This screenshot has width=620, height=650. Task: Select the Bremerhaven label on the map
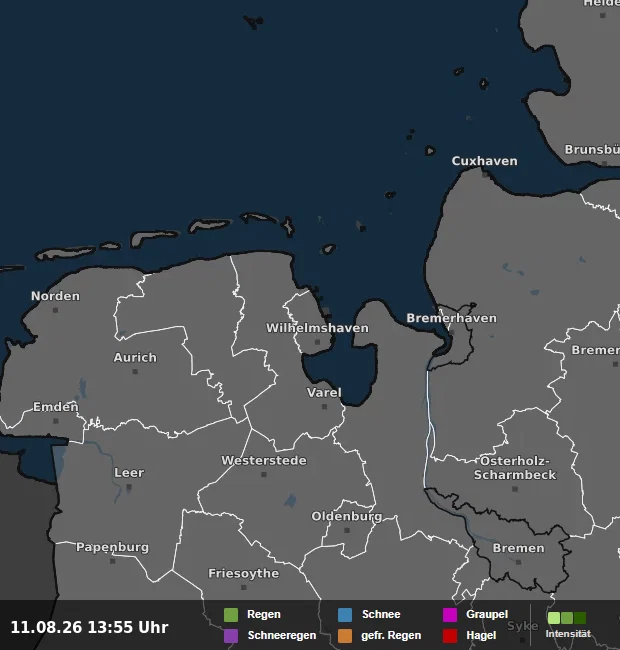click(x=451, y=318)
